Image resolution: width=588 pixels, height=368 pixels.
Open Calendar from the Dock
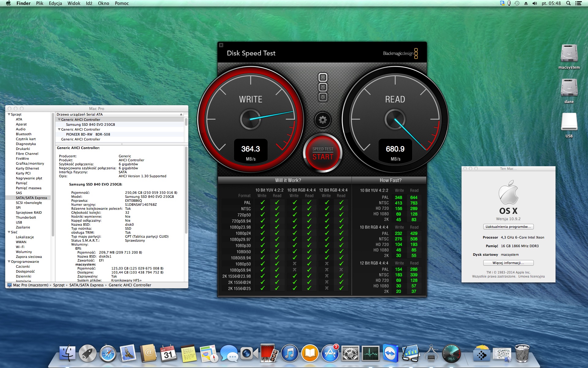coord(168,354)
